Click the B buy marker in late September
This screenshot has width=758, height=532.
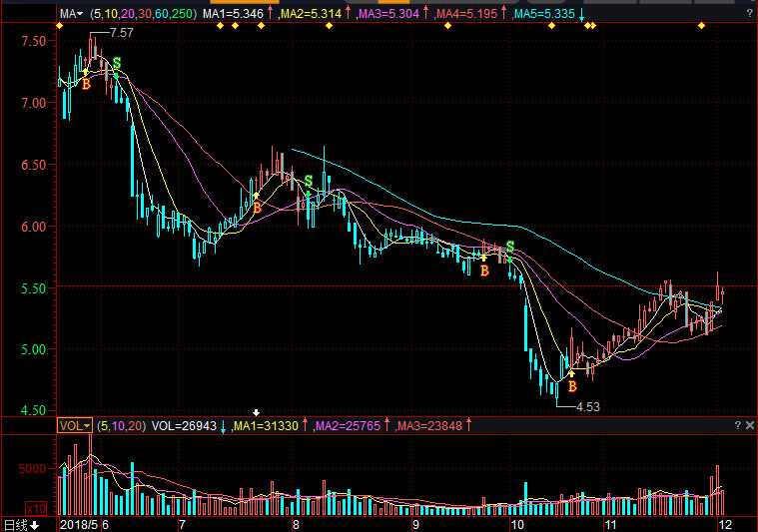(484, 270)
